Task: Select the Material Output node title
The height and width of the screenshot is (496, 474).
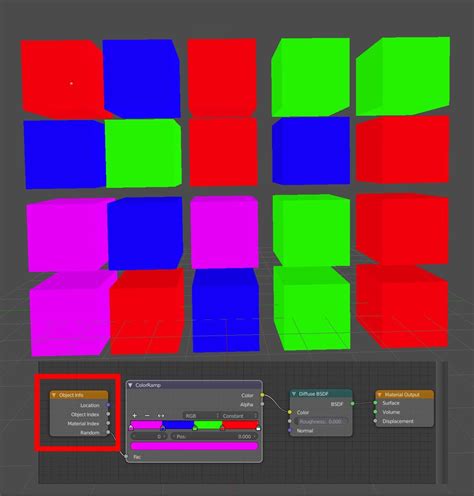Action: pyautogui.click(x=402, y=394)
